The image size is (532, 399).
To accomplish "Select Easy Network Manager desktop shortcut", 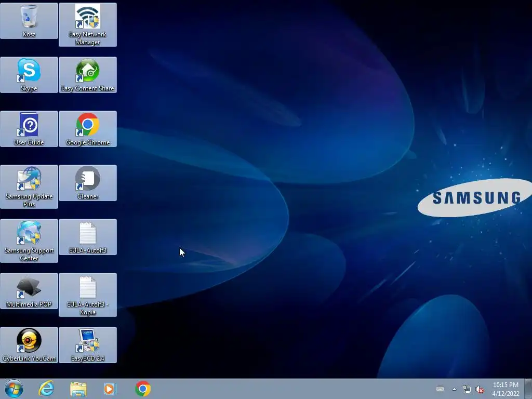I will coord(87,24).
